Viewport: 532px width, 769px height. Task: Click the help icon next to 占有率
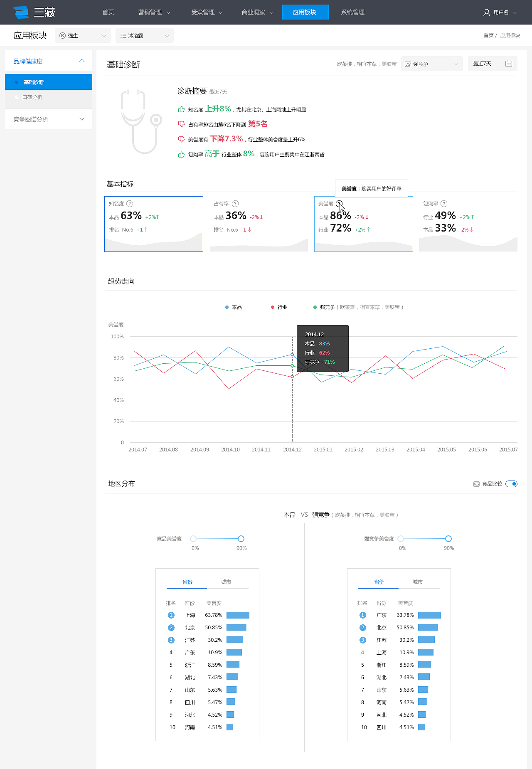(235, 204)
